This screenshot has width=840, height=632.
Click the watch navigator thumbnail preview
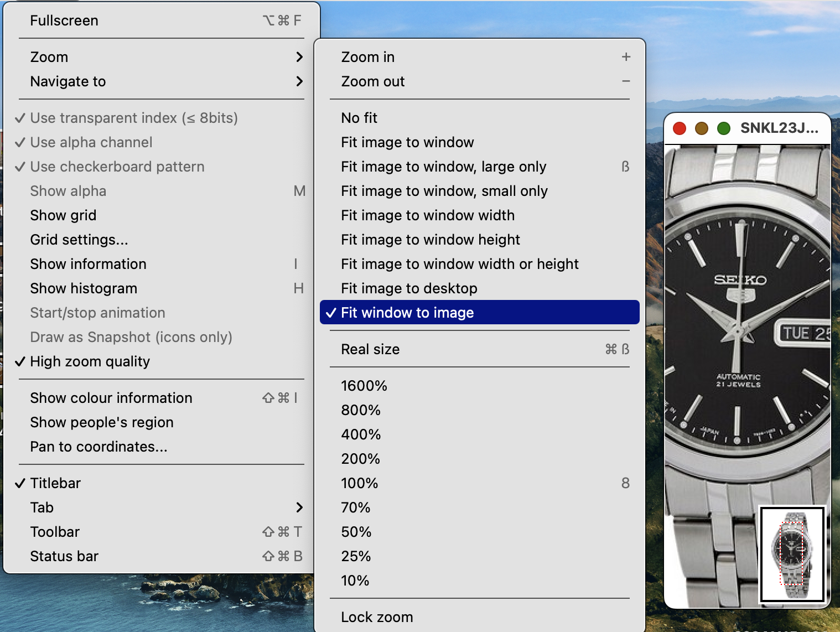(x=793, y=553)
